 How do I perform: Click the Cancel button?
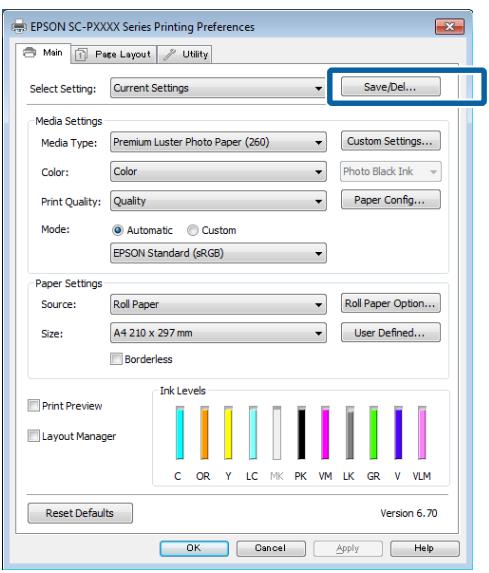pyautogui.click(x=271, y=548)
